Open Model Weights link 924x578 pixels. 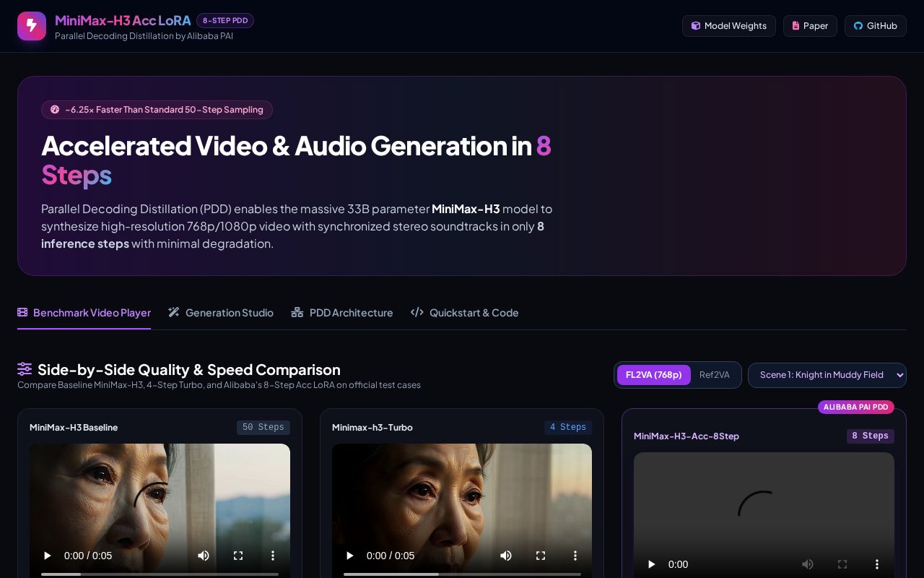729,26
